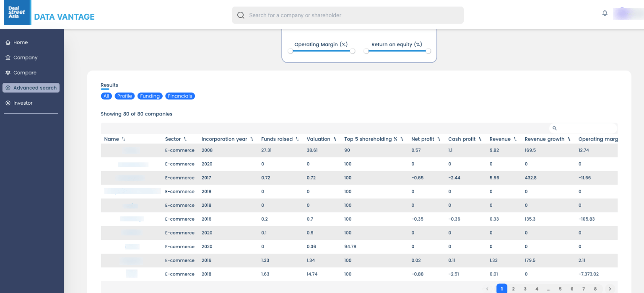The image size is (644, 293).
Task: Expand the next results page with the right chevron
Action: point(610,288)
